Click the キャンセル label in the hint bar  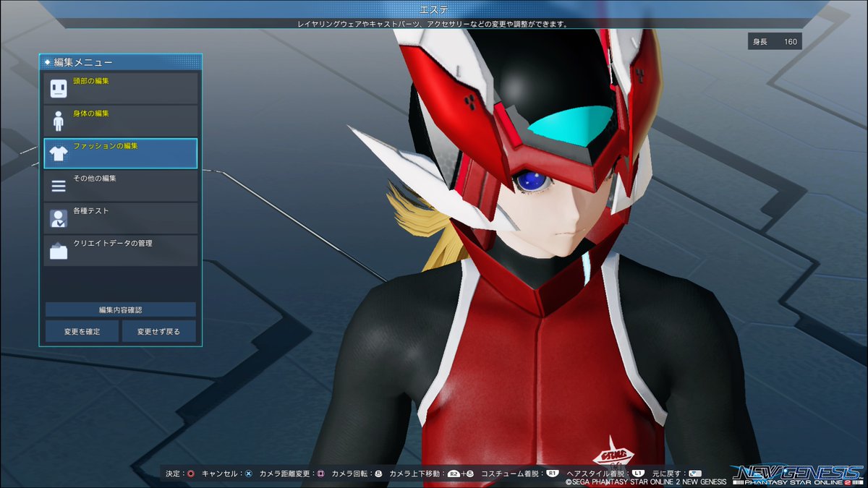[x=220, y=474]
